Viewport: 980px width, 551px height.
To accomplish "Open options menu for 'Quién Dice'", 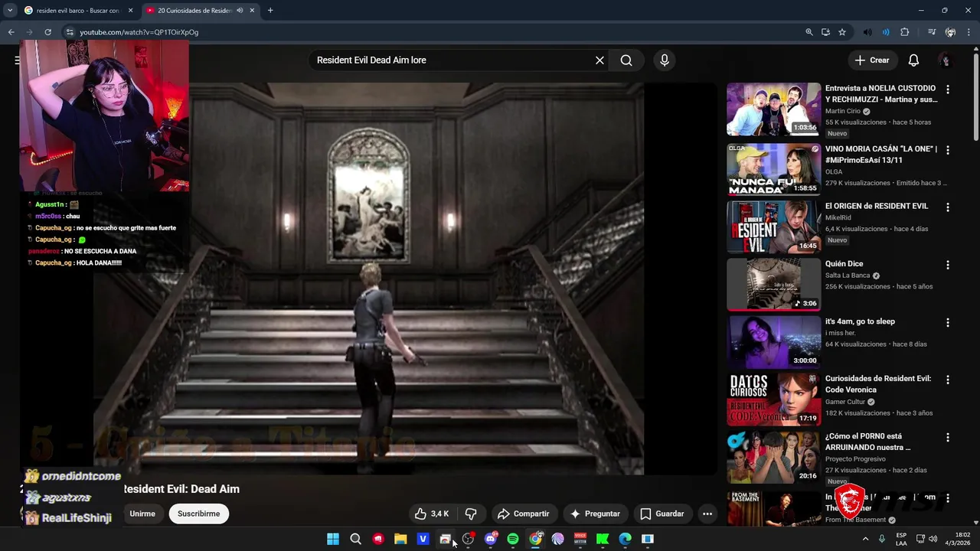I will coord(948,265).
